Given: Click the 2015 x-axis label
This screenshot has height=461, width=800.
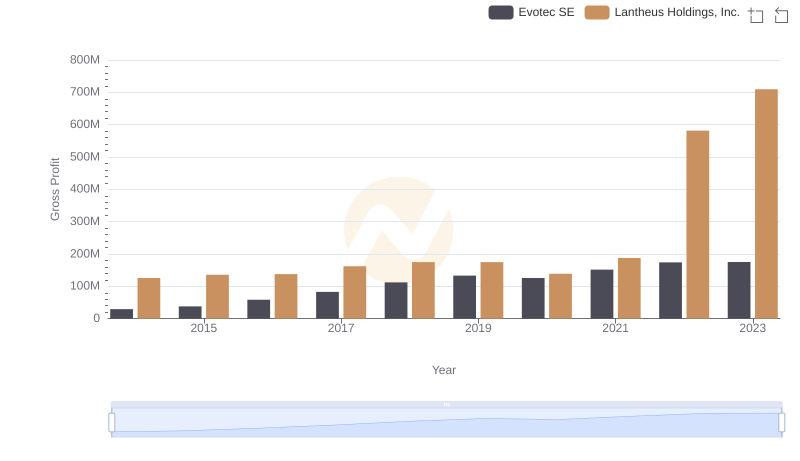Looking at the screenshot, I should (204, 328).
